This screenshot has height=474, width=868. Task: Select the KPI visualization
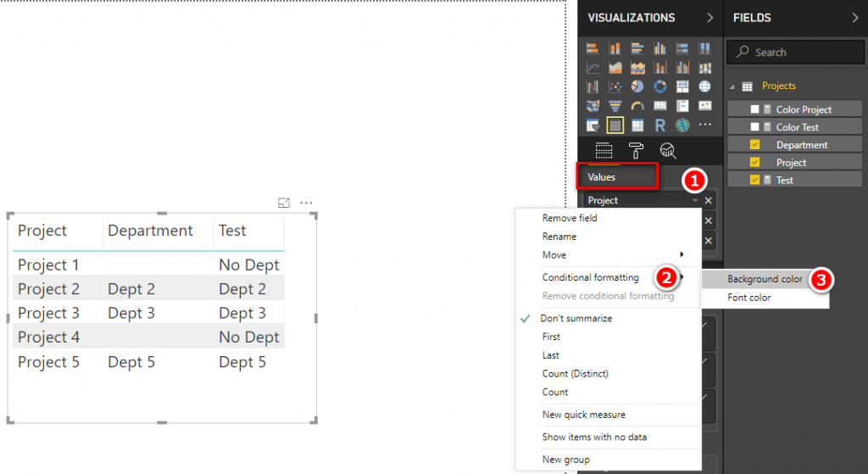704,106
